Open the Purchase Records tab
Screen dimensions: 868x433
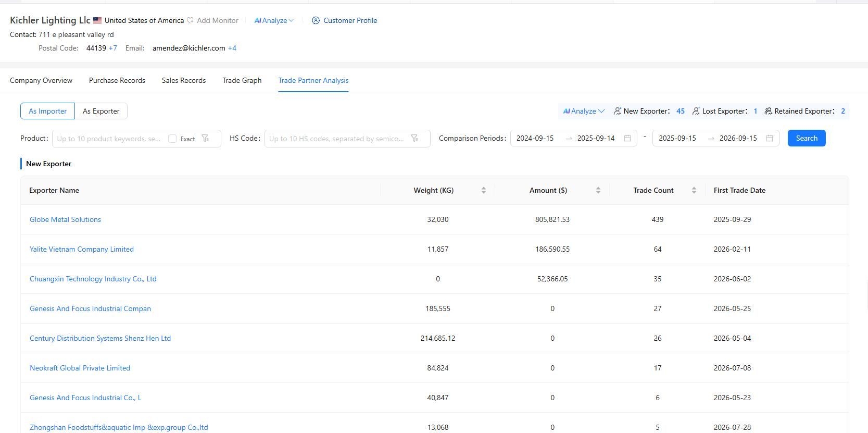117,80
